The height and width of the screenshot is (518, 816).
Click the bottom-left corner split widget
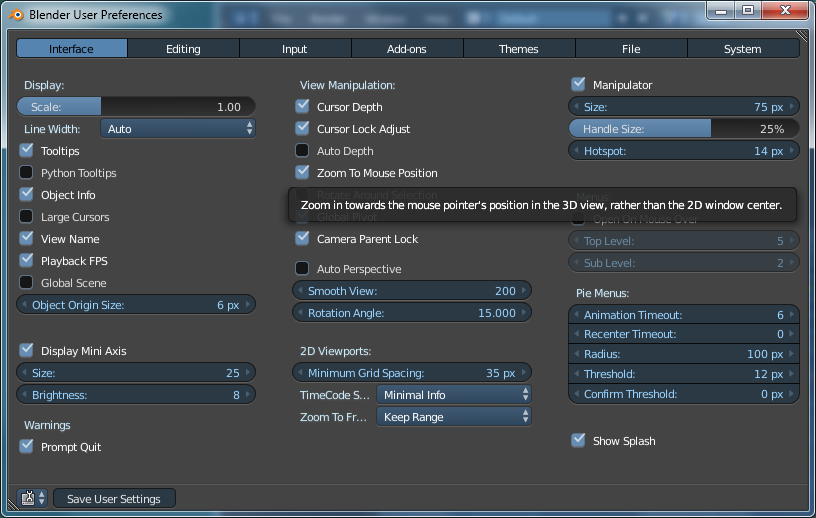13,504
